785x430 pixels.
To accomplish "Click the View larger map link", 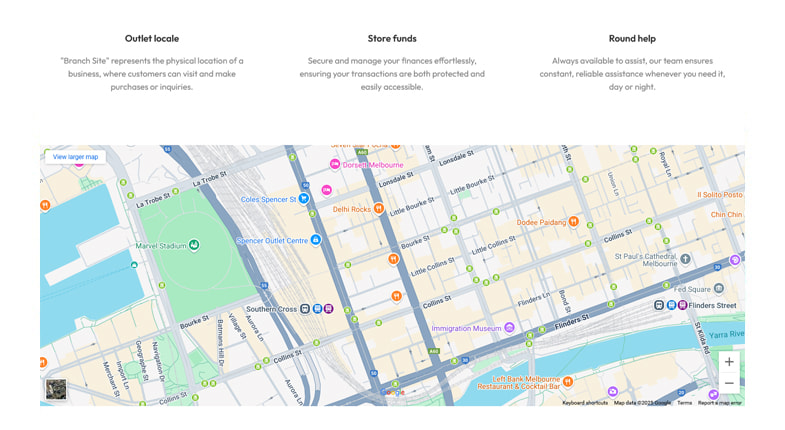I will [x=75, y=157].
